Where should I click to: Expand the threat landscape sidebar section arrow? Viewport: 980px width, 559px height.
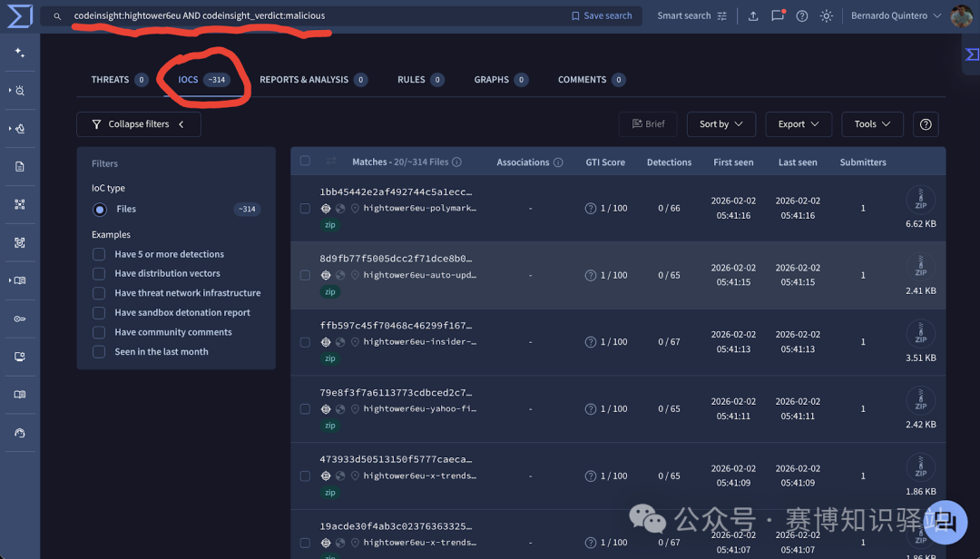[10, 129]
